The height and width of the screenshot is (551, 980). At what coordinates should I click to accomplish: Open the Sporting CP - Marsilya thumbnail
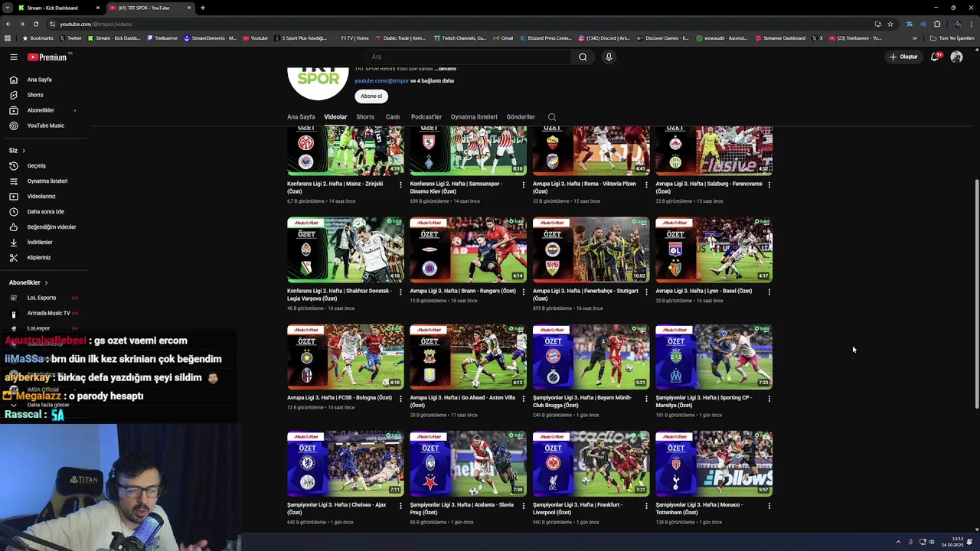714,357
